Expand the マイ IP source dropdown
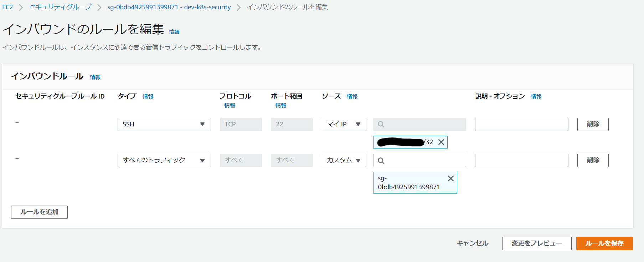 pos(344,124)
